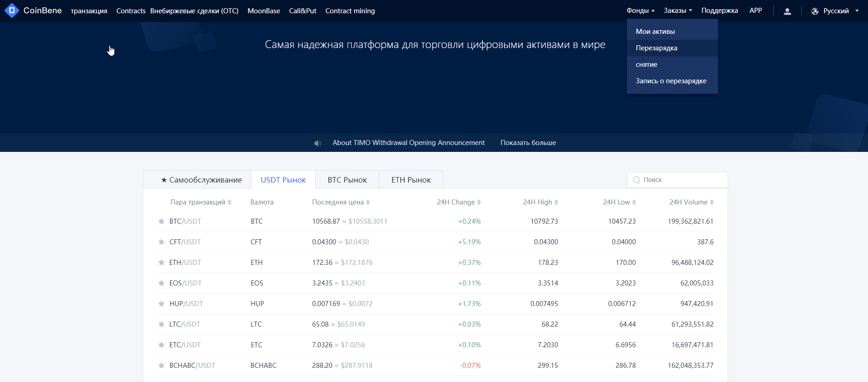The height and width of the screenshot is (382, 868).
Task: Switch to ETH Рынок tab
Action: 411,179
